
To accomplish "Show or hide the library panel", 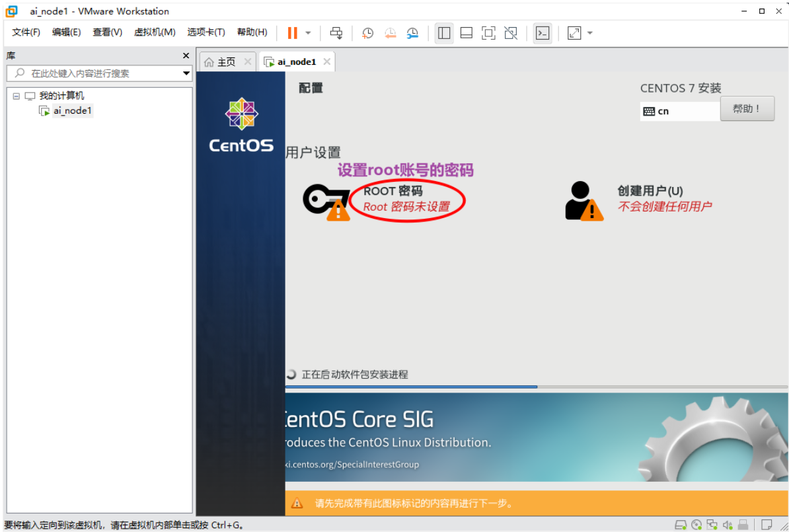I will pos(443,32).
